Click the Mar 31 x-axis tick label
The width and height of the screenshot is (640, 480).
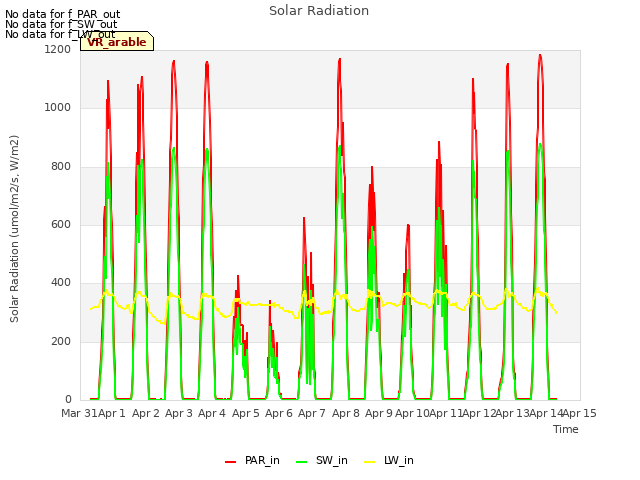point(79,413)
